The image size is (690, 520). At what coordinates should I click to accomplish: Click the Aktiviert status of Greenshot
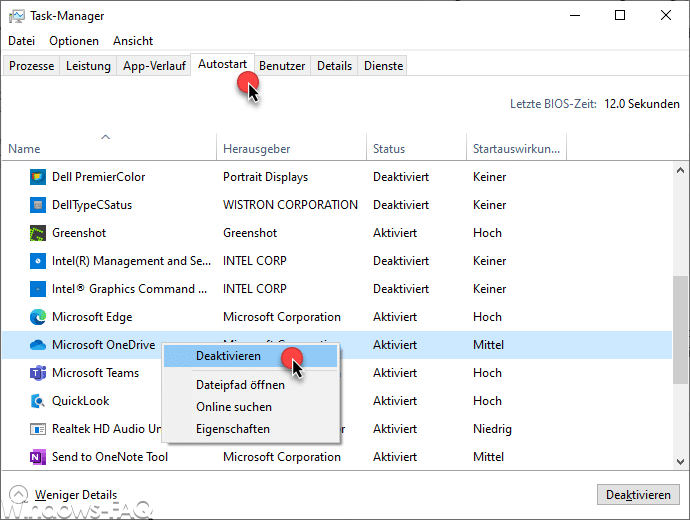tap(395, 233)
